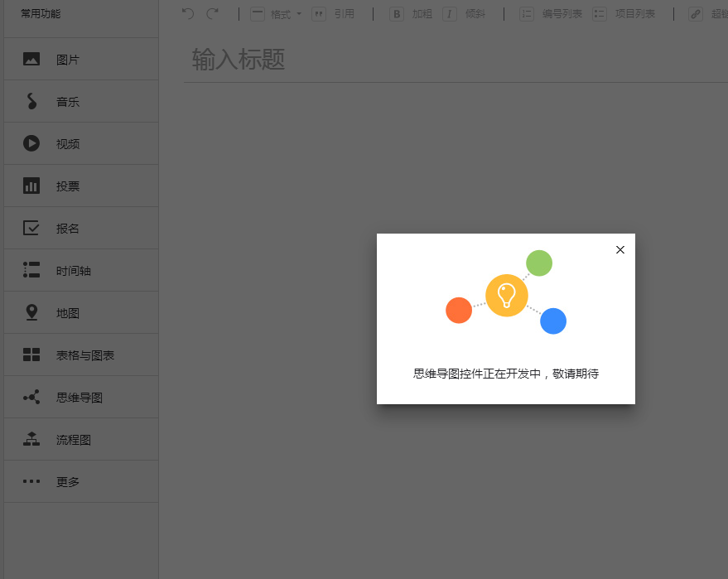Click the 地图 location pin icon
This screenshot has height=579, width=728.
[x=31, y=312]
